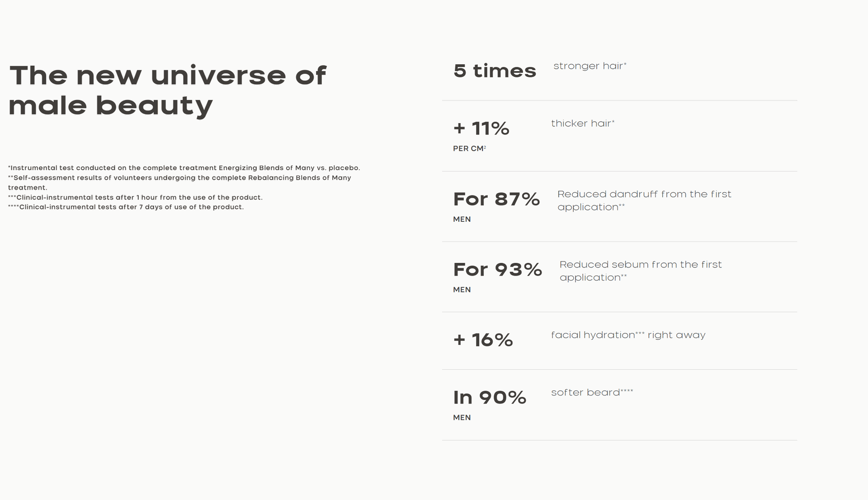Select the 'For 93%' statistic
The width and height of the screenshot is (868, 500).
coord(497,270)
